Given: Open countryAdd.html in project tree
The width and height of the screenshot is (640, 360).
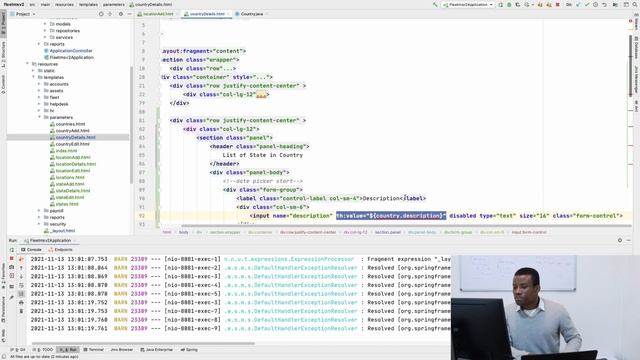Looking at the screenshot, I should coord(72,131).
